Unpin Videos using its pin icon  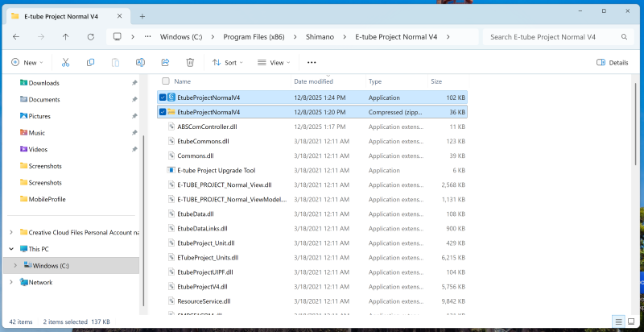pos(134,150)
